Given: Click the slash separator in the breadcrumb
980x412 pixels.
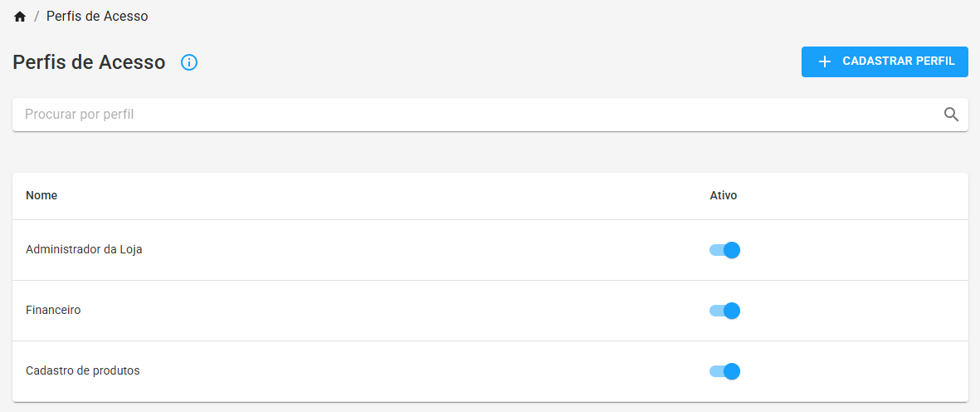Looking at the screenshot, I should (x=37, y=17).
